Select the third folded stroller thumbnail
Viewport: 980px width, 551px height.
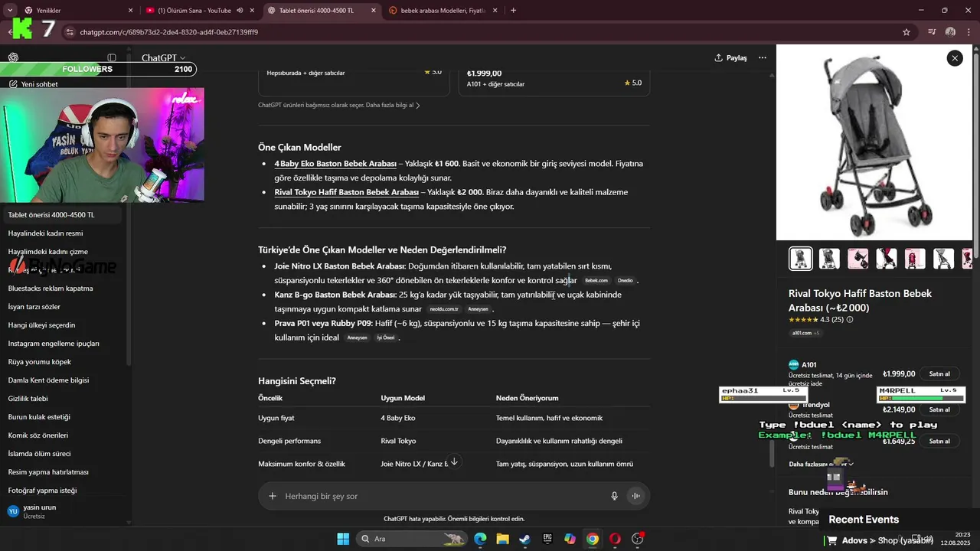click(857, 259)
